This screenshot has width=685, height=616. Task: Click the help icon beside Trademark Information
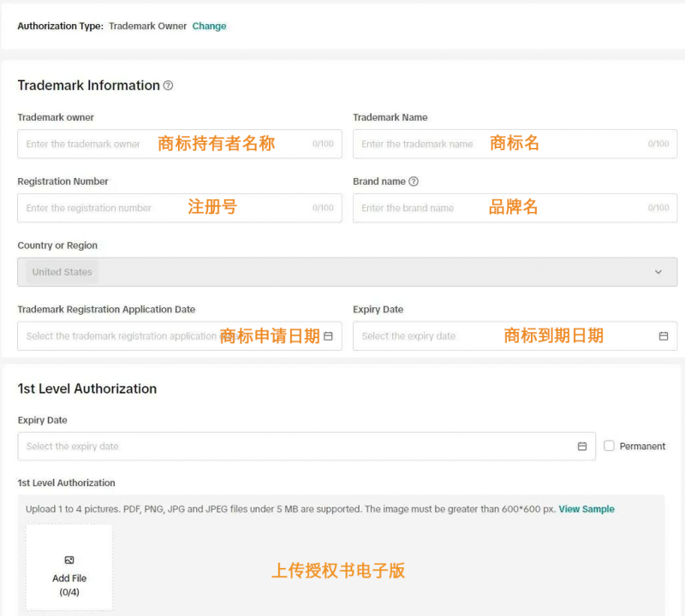click(x=168, y=86)
